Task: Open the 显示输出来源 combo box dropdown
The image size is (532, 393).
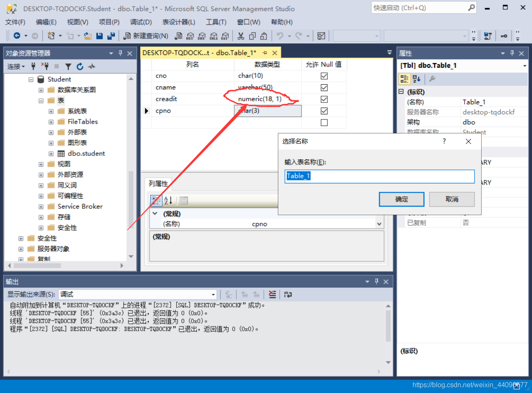Action: (213, 294)
